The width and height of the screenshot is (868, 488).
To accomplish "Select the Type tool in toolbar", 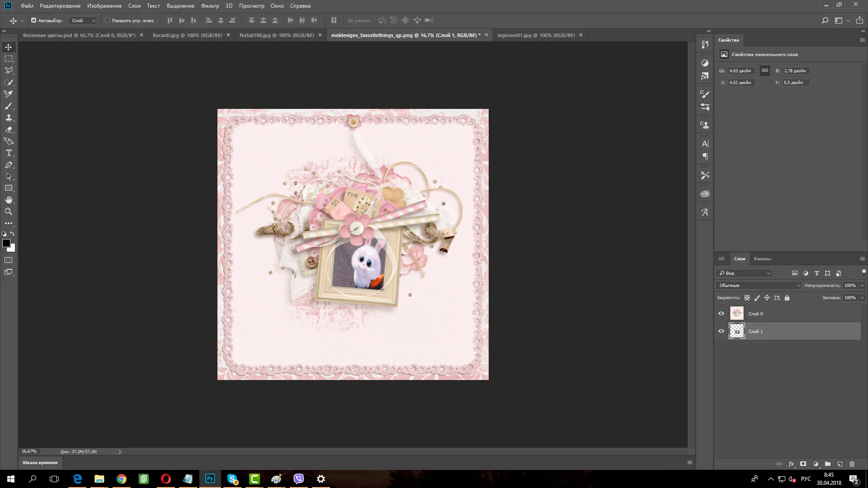I will (x=9, y=153).
